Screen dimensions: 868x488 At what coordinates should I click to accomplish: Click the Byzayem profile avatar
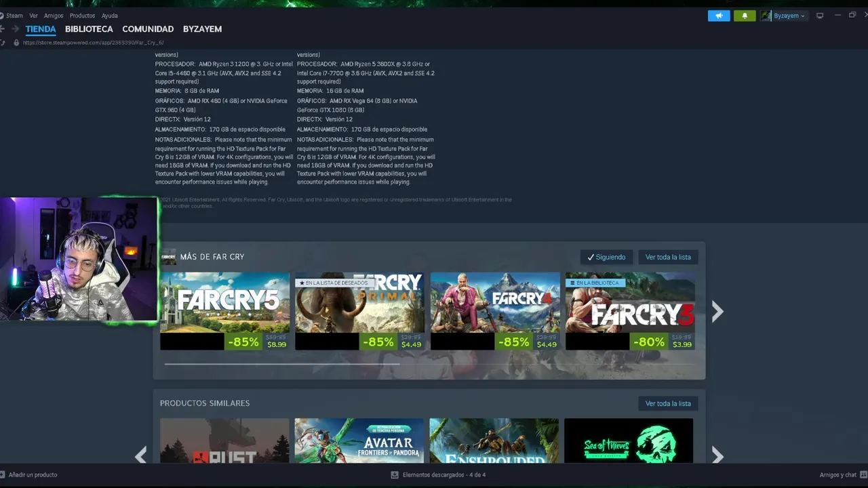coord(766,16)
